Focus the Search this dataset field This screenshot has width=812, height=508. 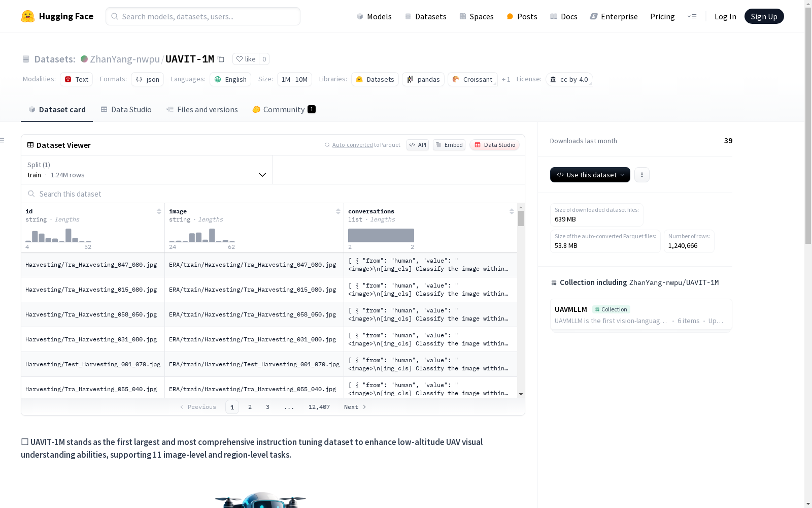tap(273, 194)
